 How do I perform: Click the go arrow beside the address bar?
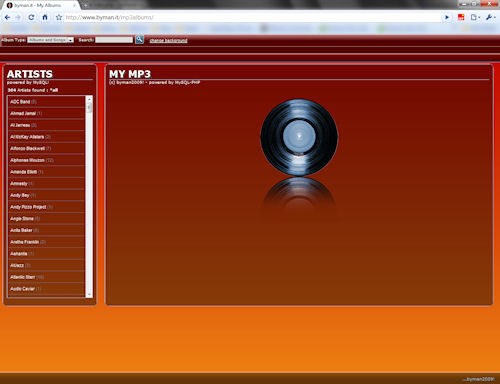[x=447, y=17]
